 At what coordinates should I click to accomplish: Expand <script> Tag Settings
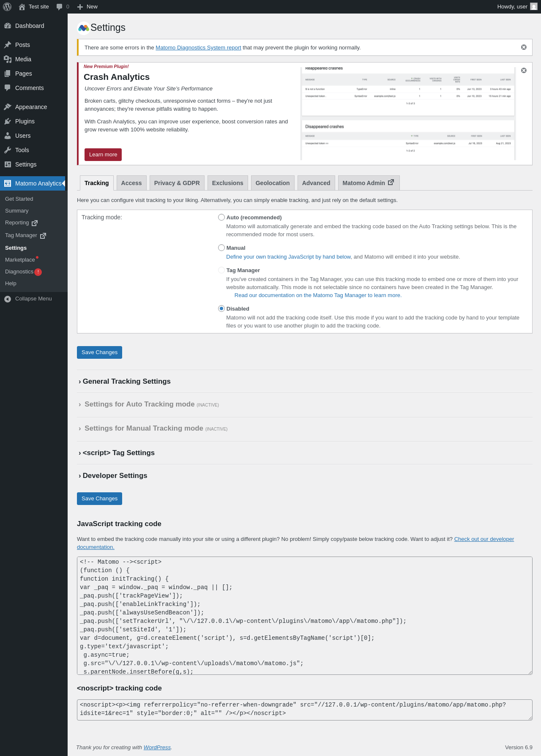[117, 453]
